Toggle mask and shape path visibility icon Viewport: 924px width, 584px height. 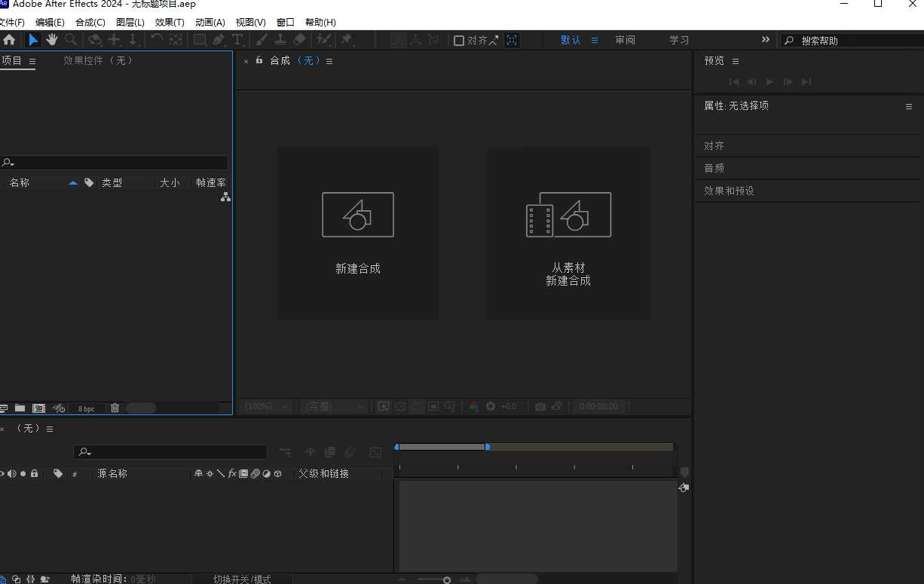click(x=417, y=406)
